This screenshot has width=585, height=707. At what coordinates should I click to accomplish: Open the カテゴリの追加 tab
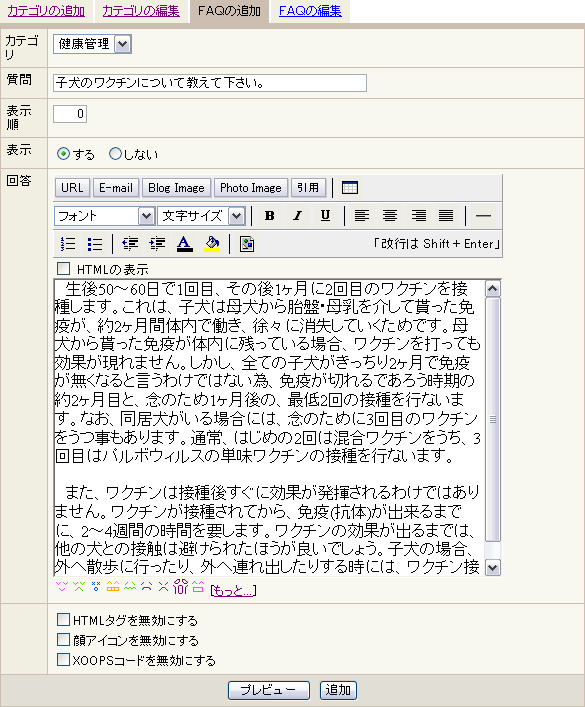(46, 11)
